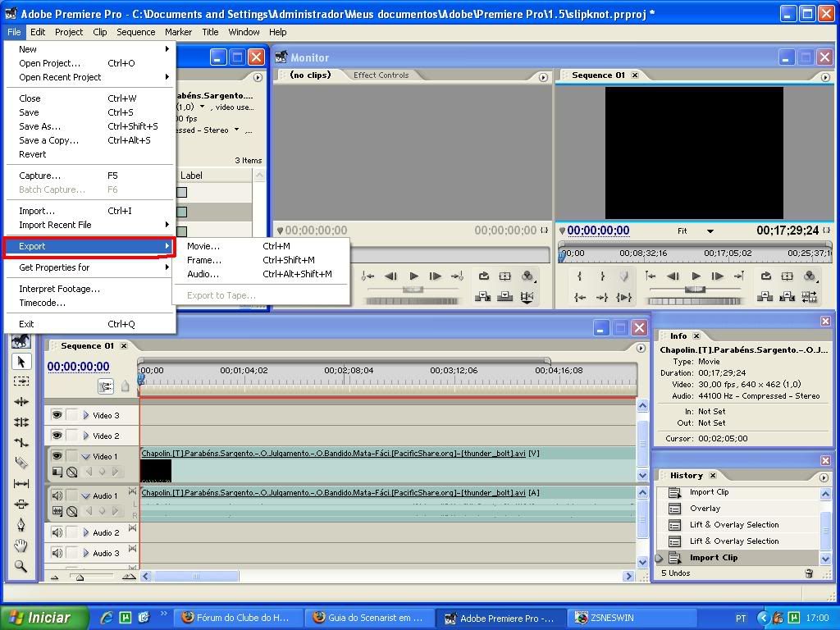Toggle lock box on Video 3 track
840x630 pixels.
click(x=71, y=414)
